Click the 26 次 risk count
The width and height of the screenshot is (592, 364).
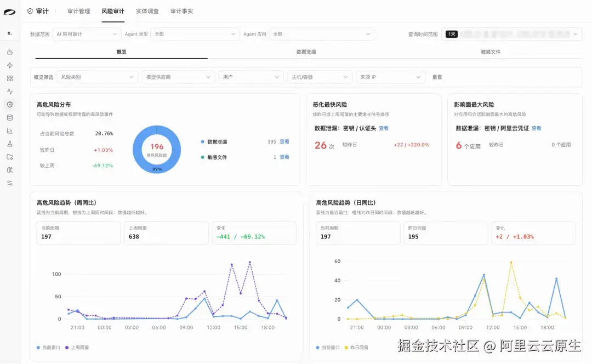click(325, 145)
